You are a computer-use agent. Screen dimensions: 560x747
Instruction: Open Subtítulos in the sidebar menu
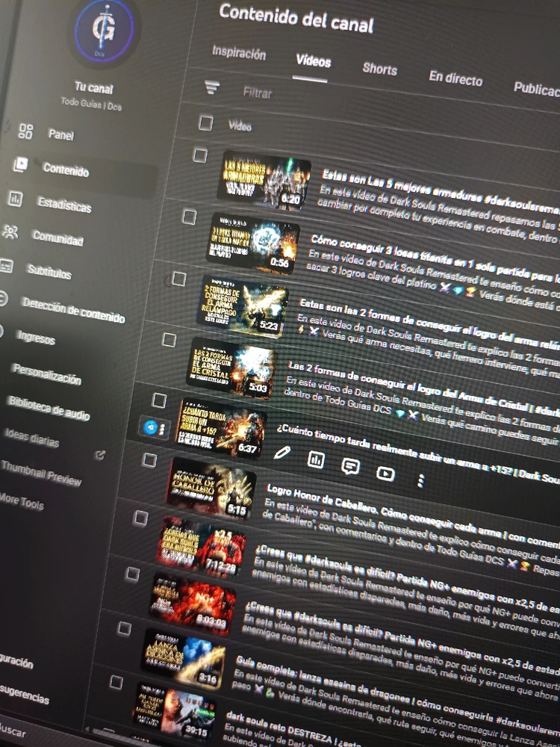click(x=49, y=272)
